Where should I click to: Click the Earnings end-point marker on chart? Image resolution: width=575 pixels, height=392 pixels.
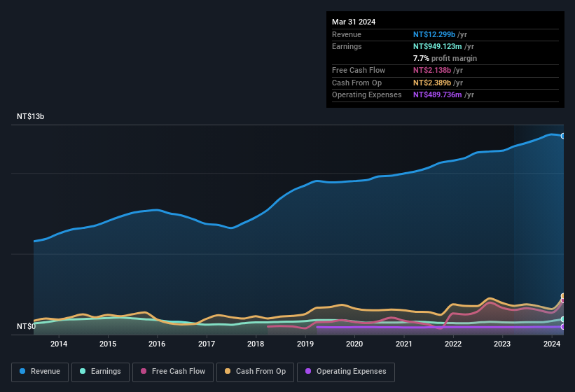coord(563,319)
